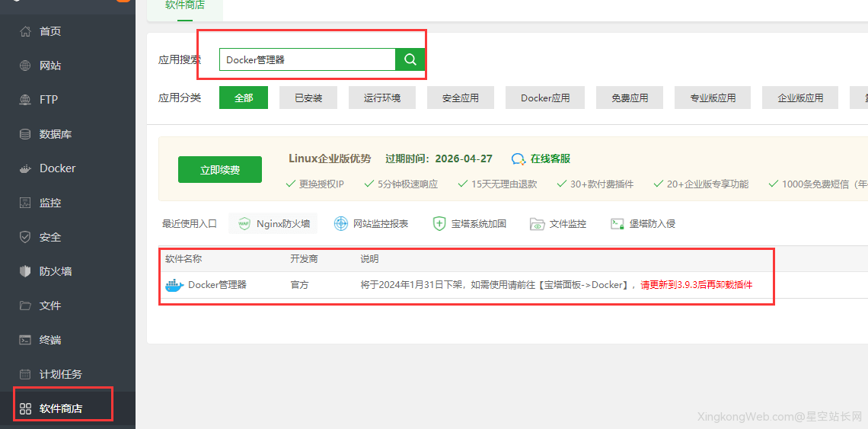
Task: Click the firewall shield icon beside 防火墙
Action: [x=25, y=271]
